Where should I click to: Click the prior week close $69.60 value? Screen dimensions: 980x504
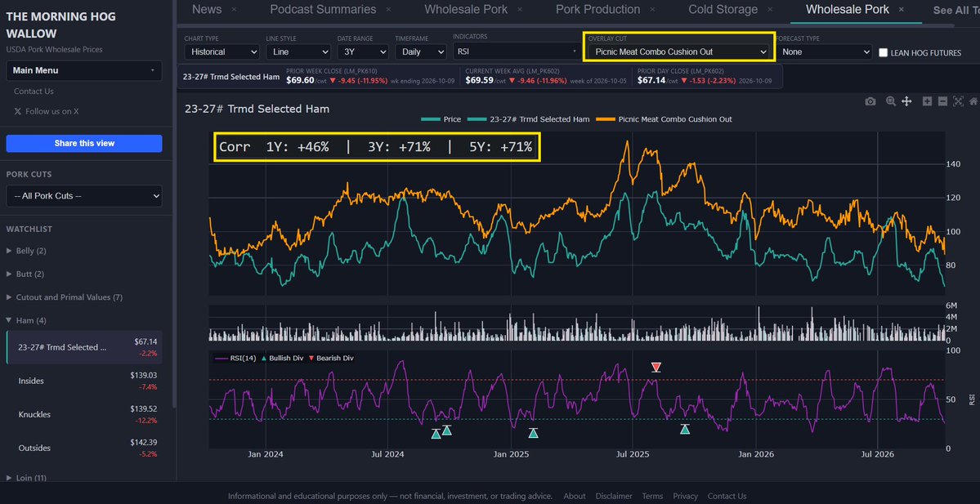[301, 81]
